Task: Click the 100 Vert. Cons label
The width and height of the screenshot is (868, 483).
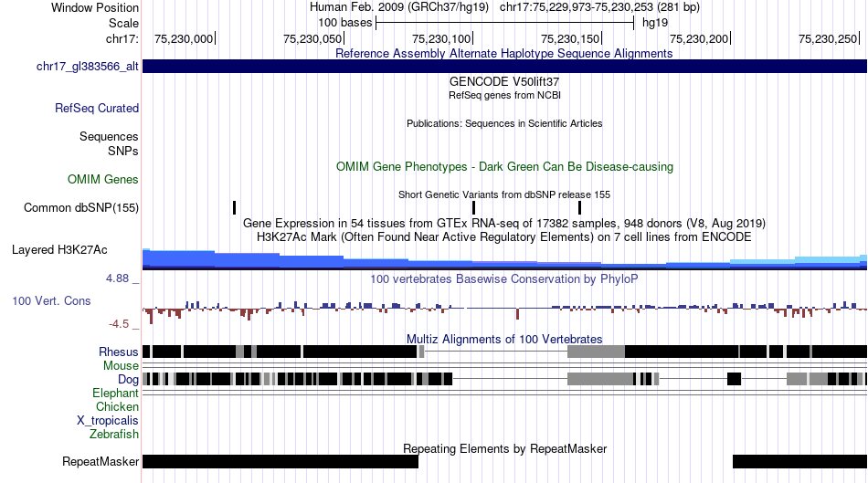Action: 51,301
